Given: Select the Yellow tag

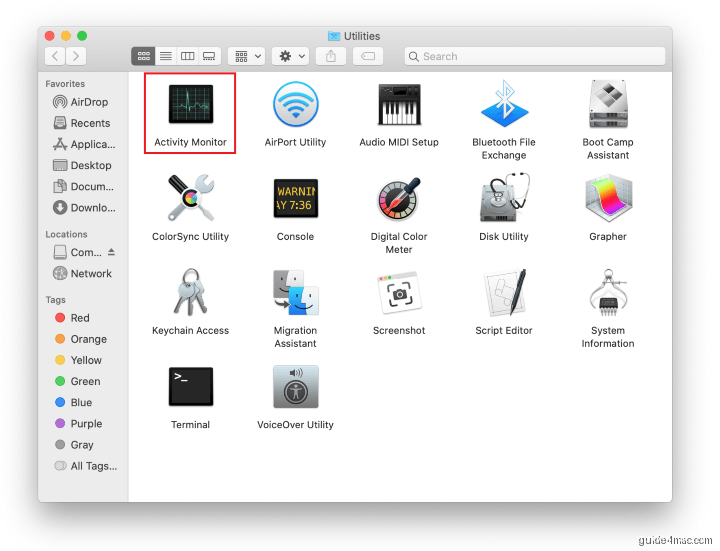Looking at the screenshot, I should [x=78, y=360].
